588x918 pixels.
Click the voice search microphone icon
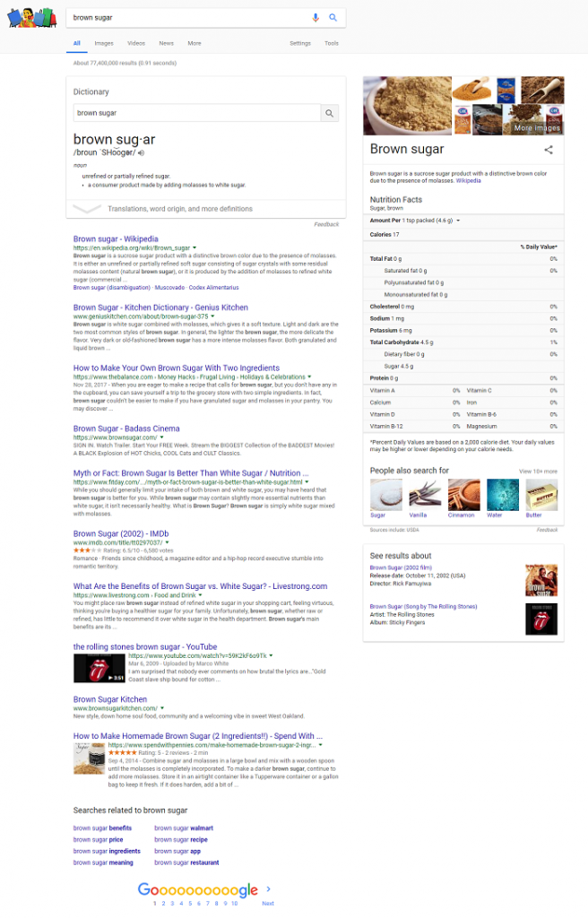coord(316,18)
